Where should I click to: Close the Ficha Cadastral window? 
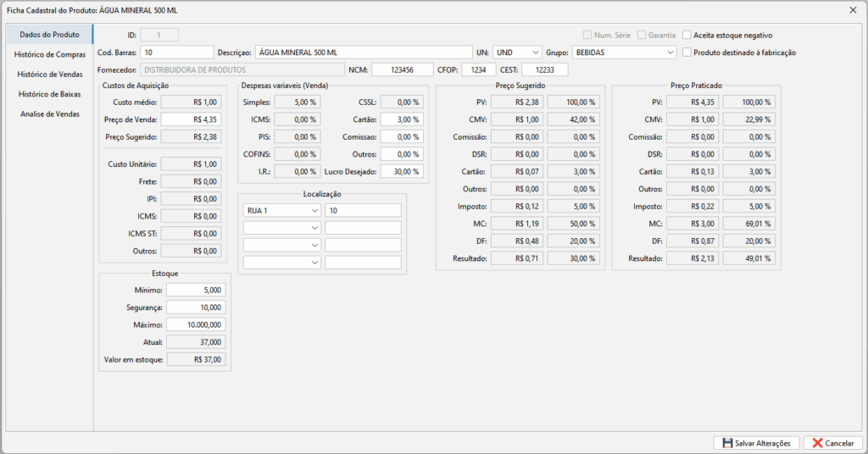(x=853, y=10)
